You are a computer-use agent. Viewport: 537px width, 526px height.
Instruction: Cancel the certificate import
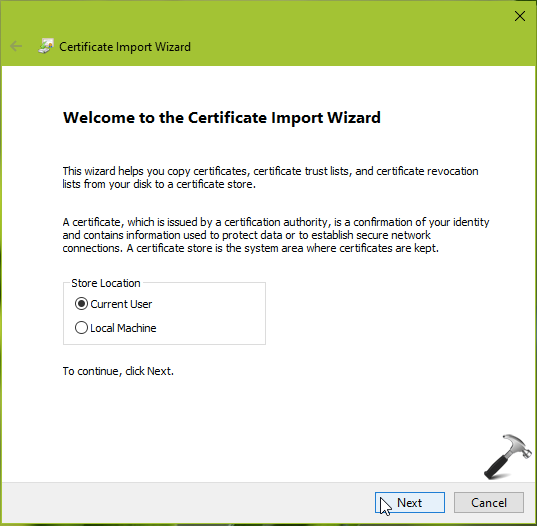489,502
